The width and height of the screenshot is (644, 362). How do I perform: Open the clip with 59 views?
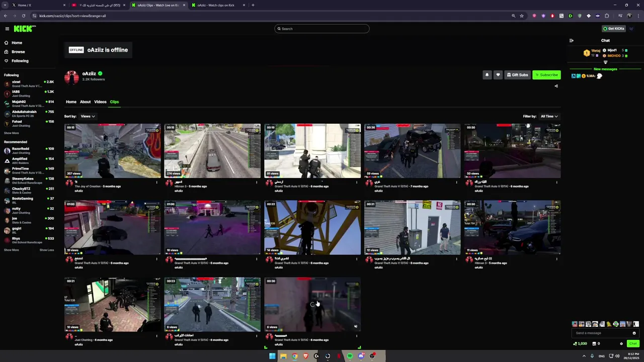[x=412, y=151]
